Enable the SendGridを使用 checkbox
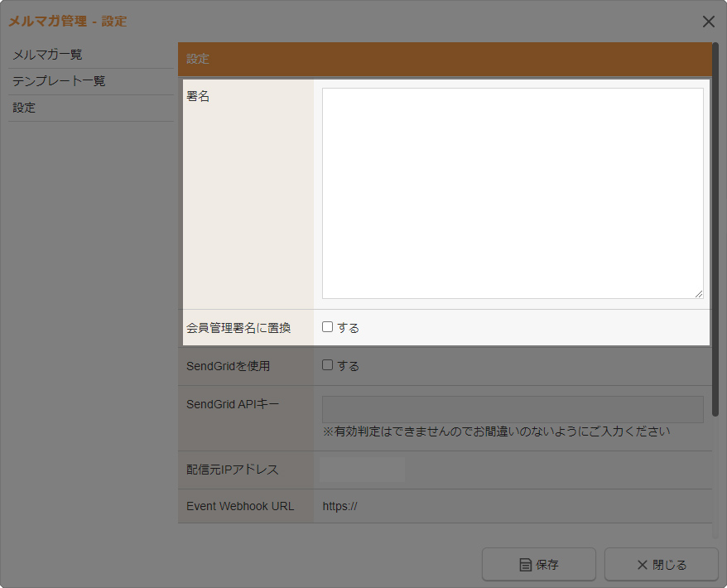 point(327,365)
